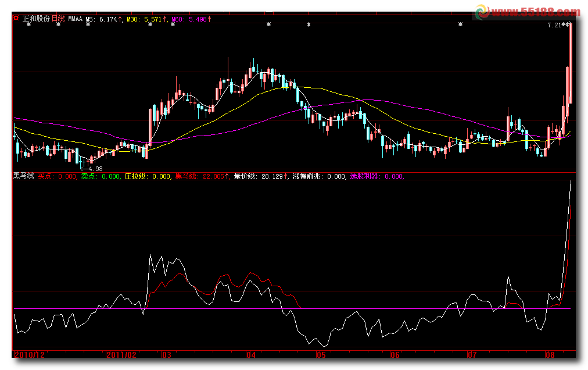Switch period via the 日线 label
The height and width of the screenshot is (370, 588).
[58, 19]
